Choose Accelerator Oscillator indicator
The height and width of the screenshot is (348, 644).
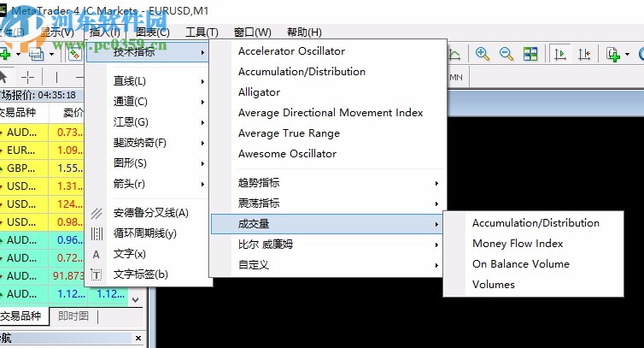(291, 51)
